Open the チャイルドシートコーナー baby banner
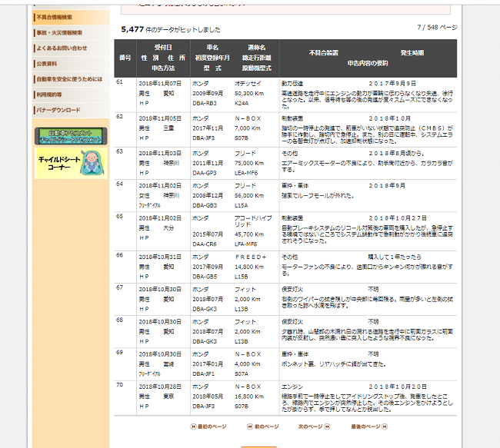This screenshot has width=500, height=448. [x=71, y=163]
